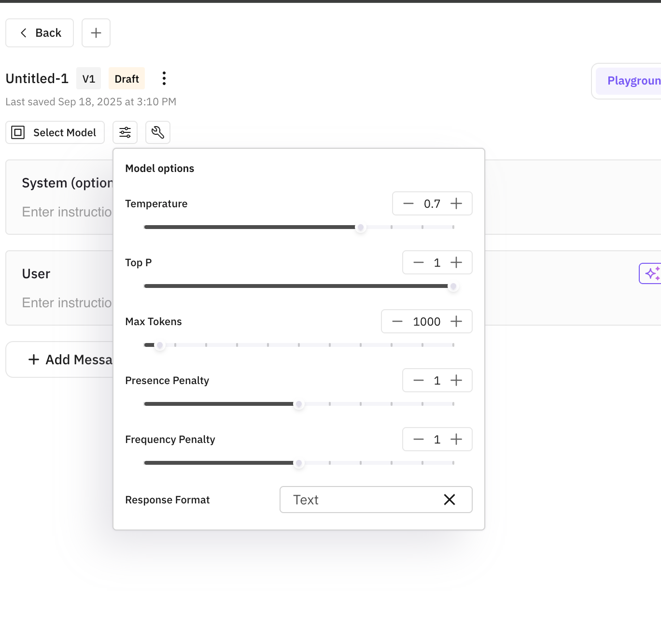661x644 pixels.
Task: Move the Top P slider handle
Action: coord(453,286)
